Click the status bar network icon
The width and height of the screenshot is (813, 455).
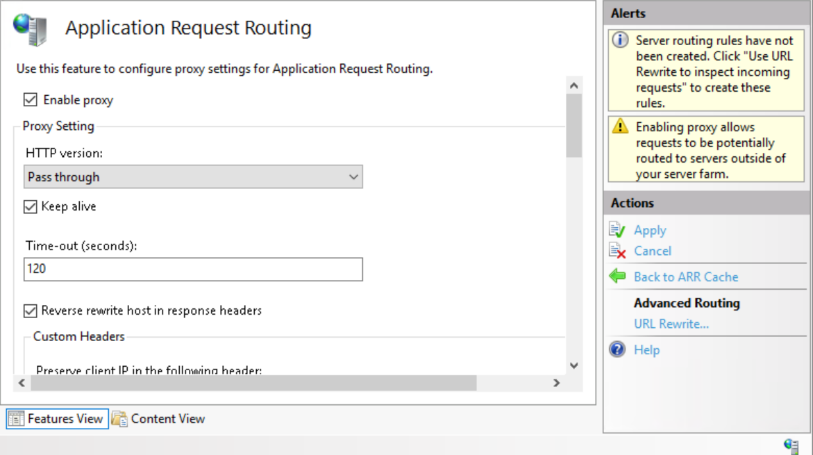tap(791, 446)
